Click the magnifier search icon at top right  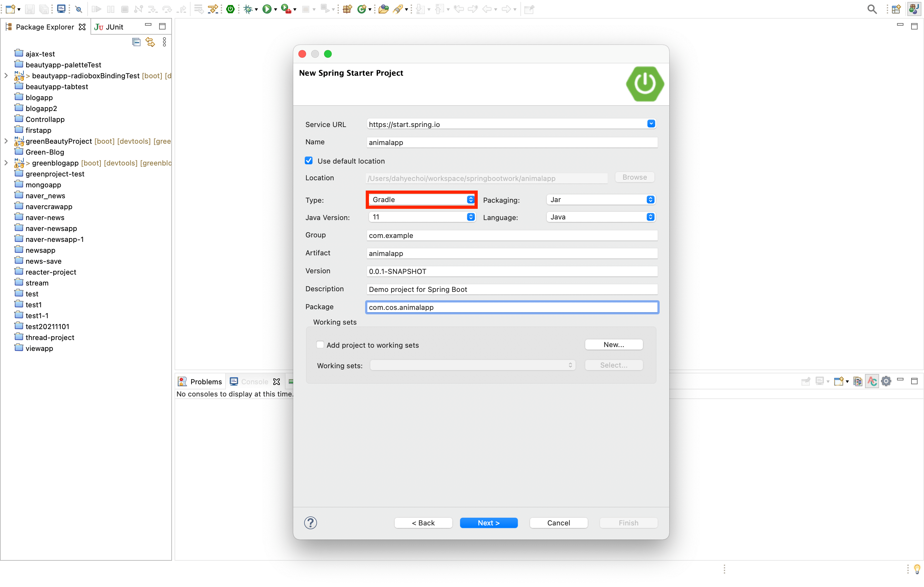tap(872, 9)
